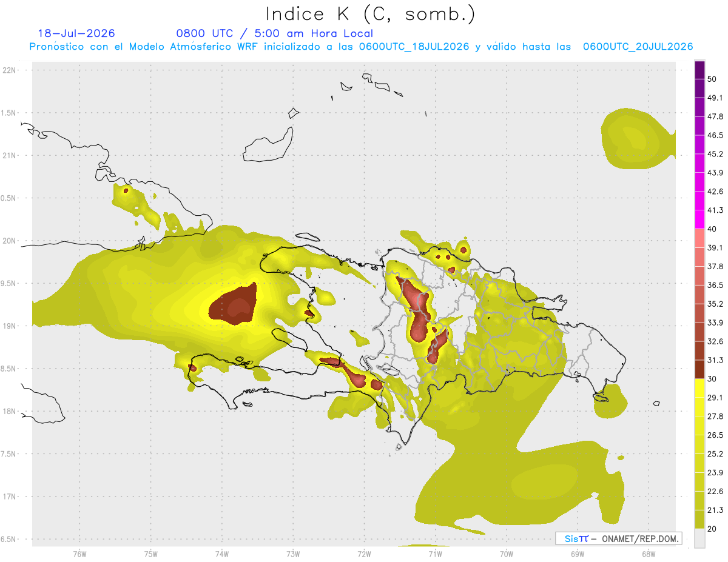Click the '20N' latitude axis label
The height and width of the screenshot is (562, 728).
coord(10,241)
